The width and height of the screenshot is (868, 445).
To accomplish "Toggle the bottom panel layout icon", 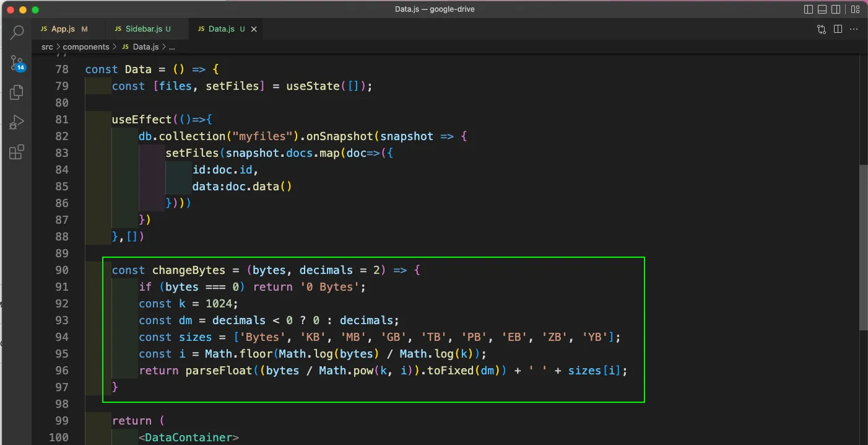I will click(822, 9).
